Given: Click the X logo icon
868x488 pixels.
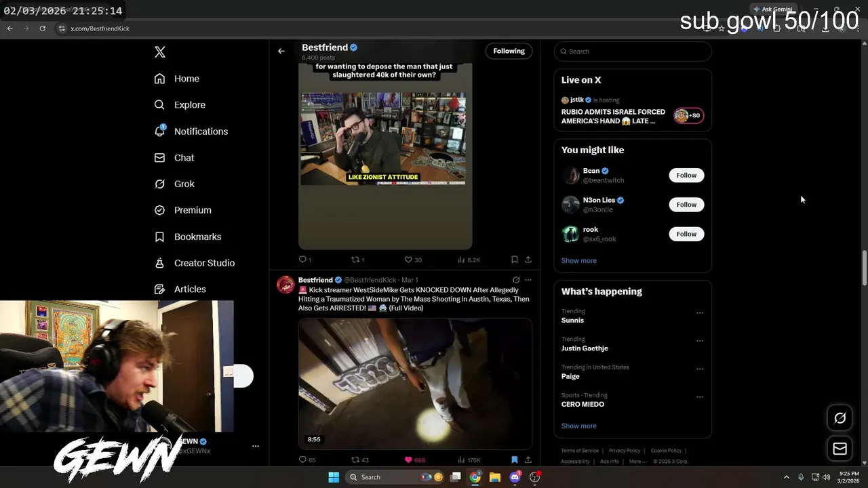Looking at the screenshot, I should tap(160, 52).
